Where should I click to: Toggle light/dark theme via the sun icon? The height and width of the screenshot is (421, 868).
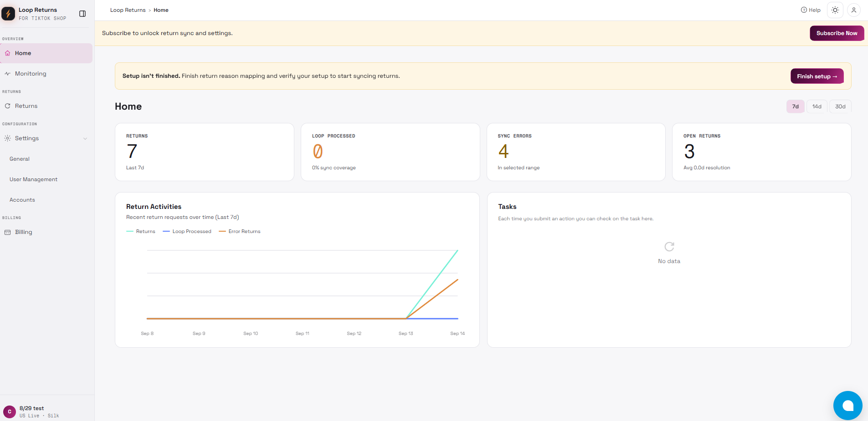point(835,10)
